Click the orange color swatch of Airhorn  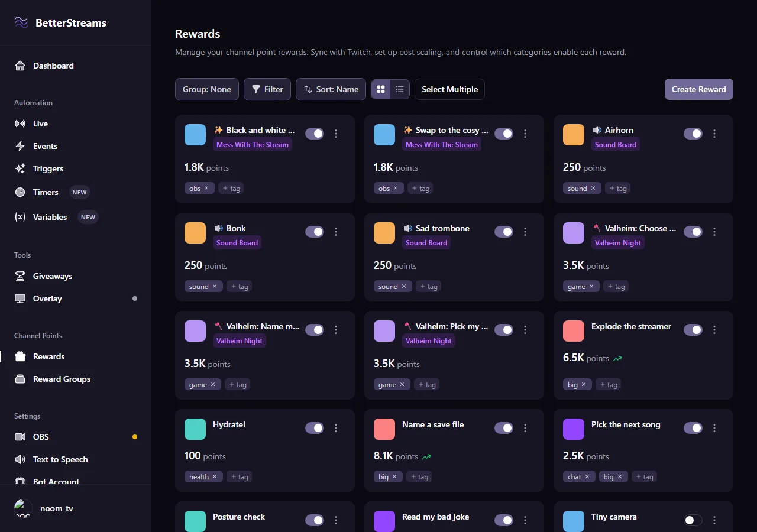(x=574, y=135)
